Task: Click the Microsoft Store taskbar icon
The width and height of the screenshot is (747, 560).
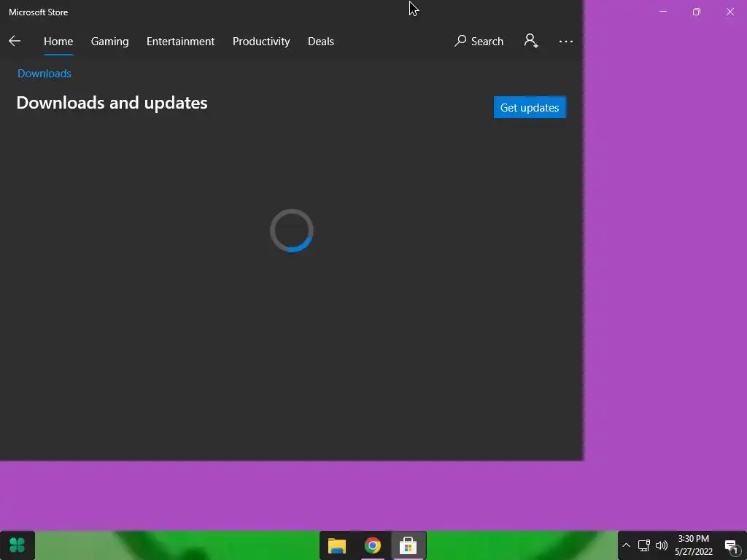Action: 409,545
